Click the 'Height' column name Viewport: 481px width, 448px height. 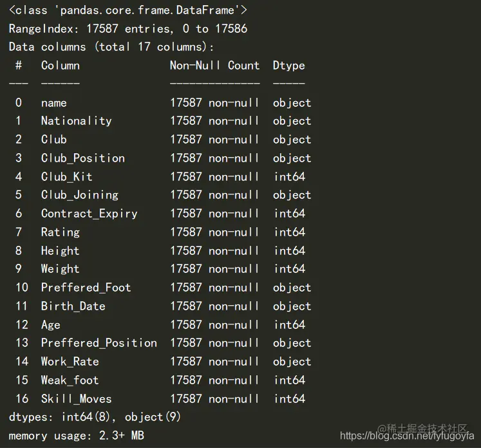tap(61, 251)
